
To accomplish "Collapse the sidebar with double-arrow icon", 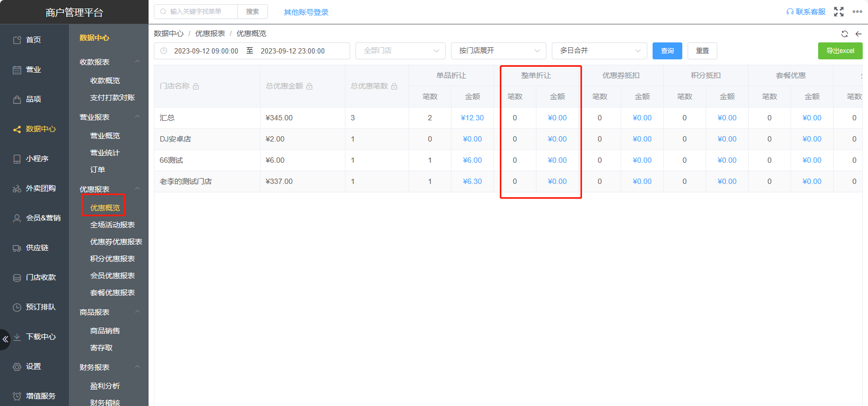I will [x=5, y=339].
